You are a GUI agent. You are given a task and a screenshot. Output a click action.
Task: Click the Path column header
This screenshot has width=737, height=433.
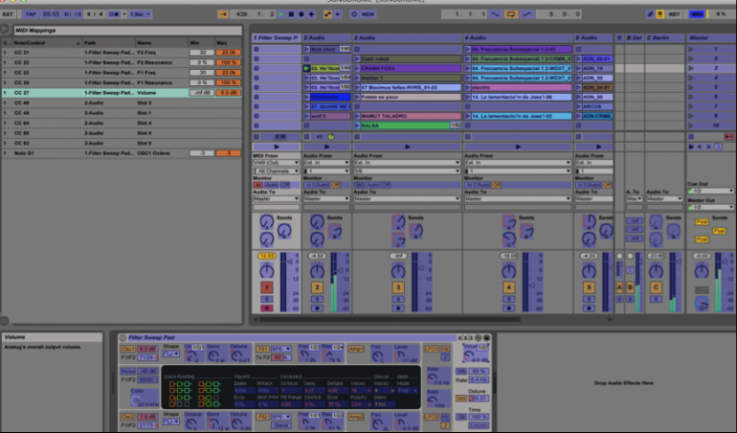[109, 43]
